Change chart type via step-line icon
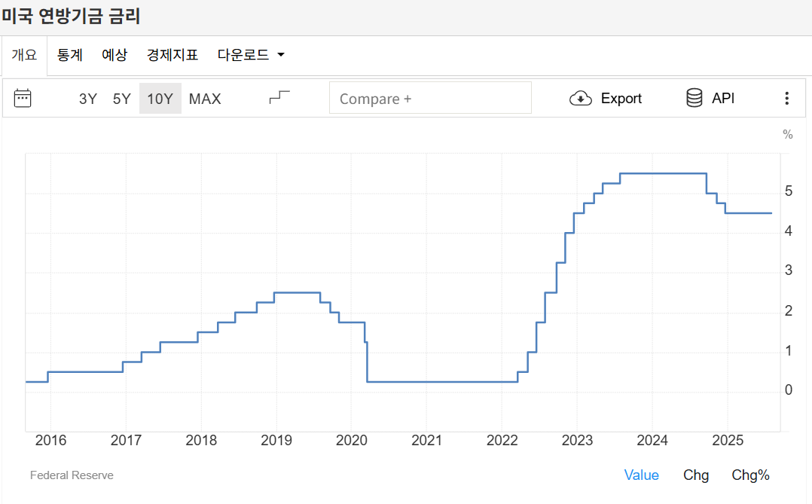The height and width of the screenshot is (504, 812). (279, 97)
